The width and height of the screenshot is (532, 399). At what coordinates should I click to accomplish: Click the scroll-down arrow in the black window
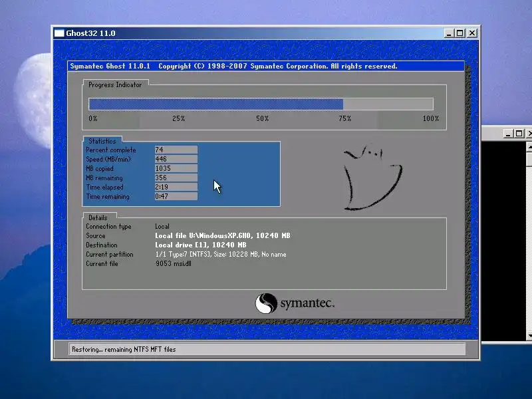click(x=529, y=336)
